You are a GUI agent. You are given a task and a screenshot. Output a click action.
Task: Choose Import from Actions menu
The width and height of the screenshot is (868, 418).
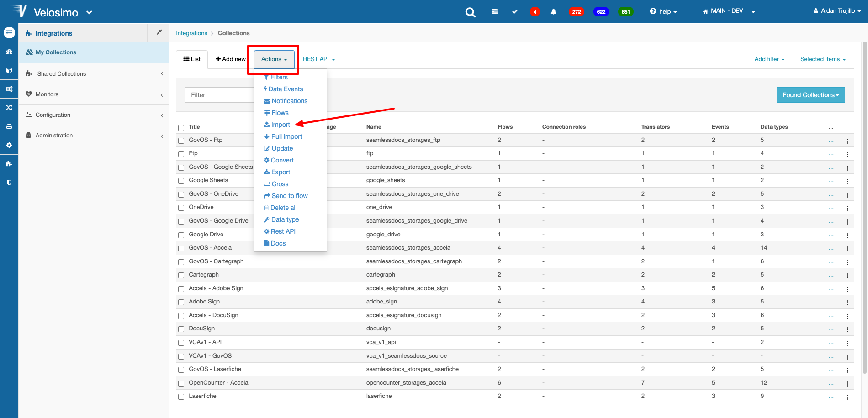click(277, 125)
